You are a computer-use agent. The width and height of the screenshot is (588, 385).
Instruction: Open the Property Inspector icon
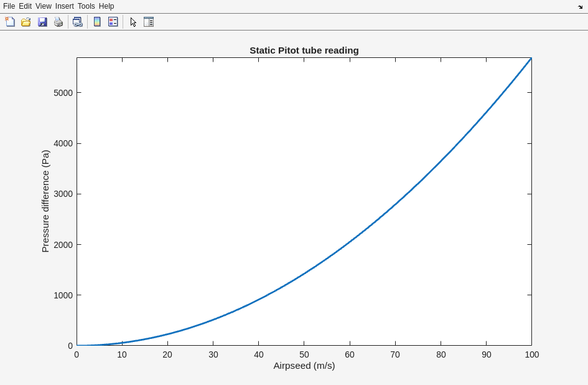149,22
